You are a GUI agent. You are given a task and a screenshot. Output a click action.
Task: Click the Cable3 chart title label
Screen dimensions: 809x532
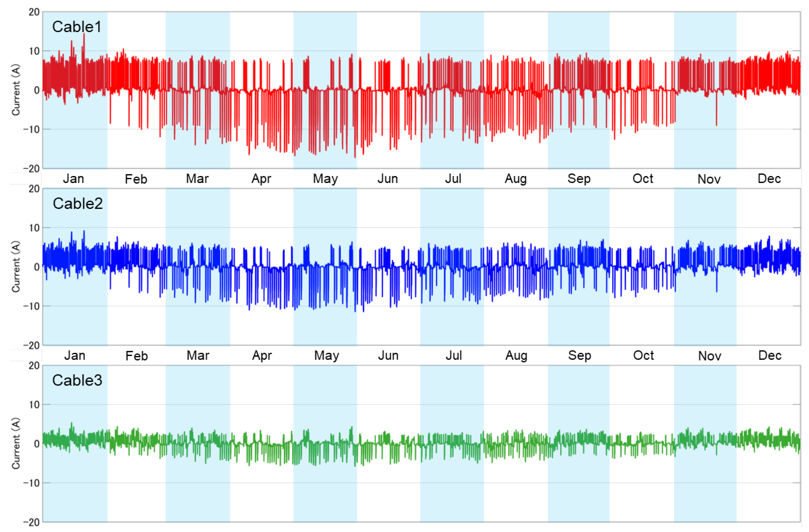(77, 380)
